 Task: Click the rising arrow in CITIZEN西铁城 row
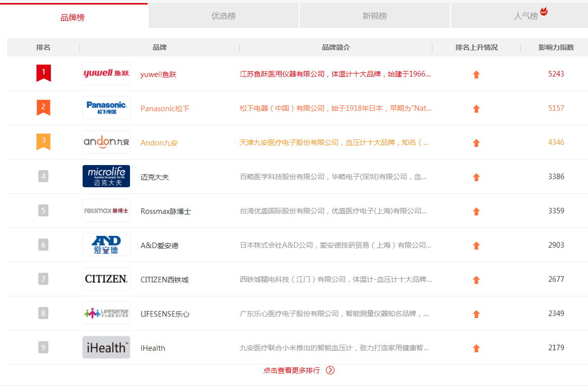tap(476, 280)
